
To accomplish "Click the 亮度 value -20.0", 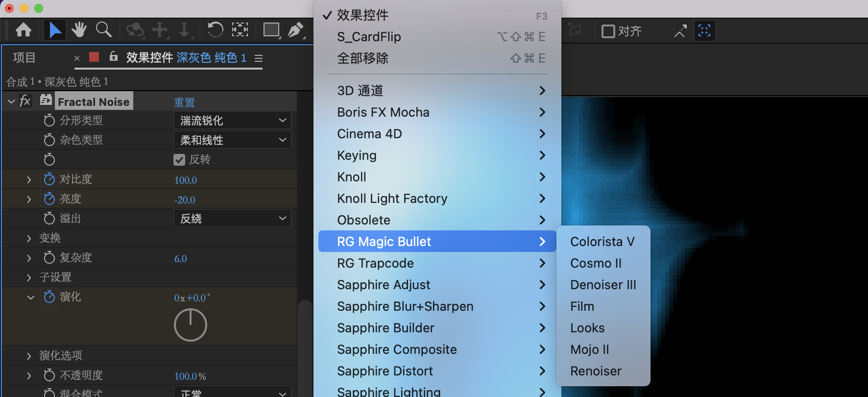I will (185, 200).
